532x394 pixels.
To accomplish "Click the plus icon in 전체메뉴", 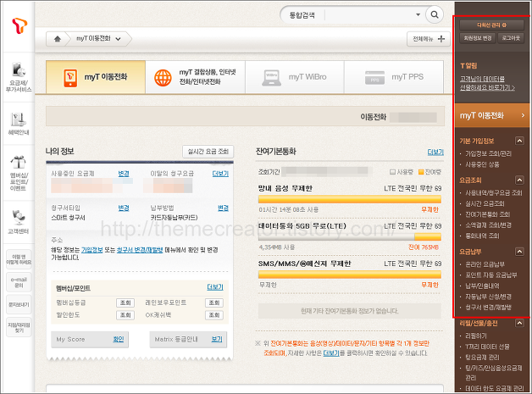I will click(441, 39).
